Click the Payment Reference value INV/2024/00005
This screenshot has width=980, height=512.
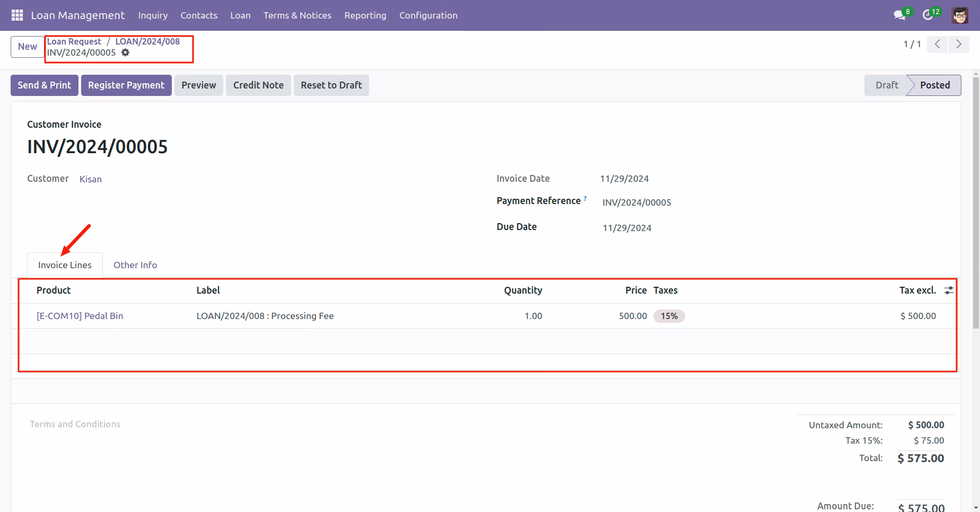tap(637, 202)
